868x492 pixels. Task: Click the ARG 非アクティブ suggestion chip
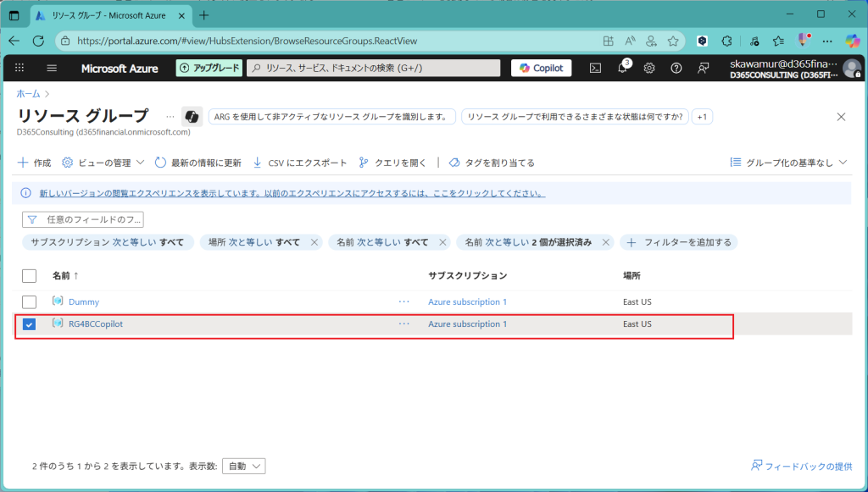(332, 117)
